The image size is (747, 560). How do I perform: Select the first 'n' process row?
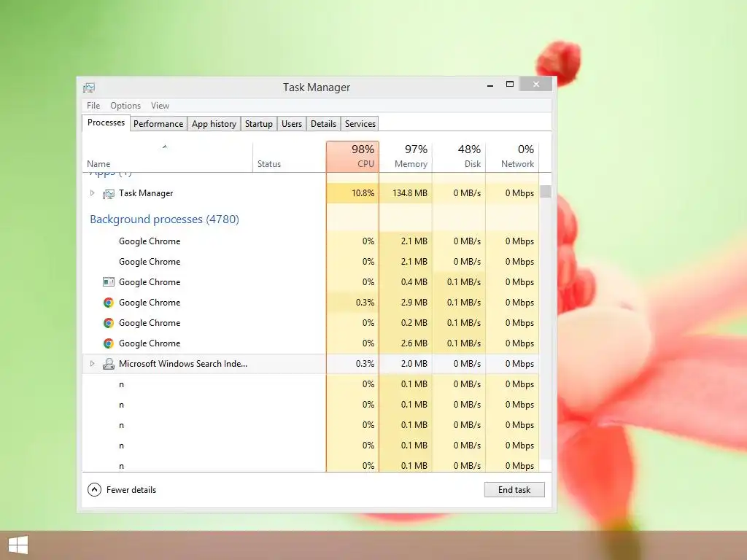pyautogui.click(x=311, y=384)
